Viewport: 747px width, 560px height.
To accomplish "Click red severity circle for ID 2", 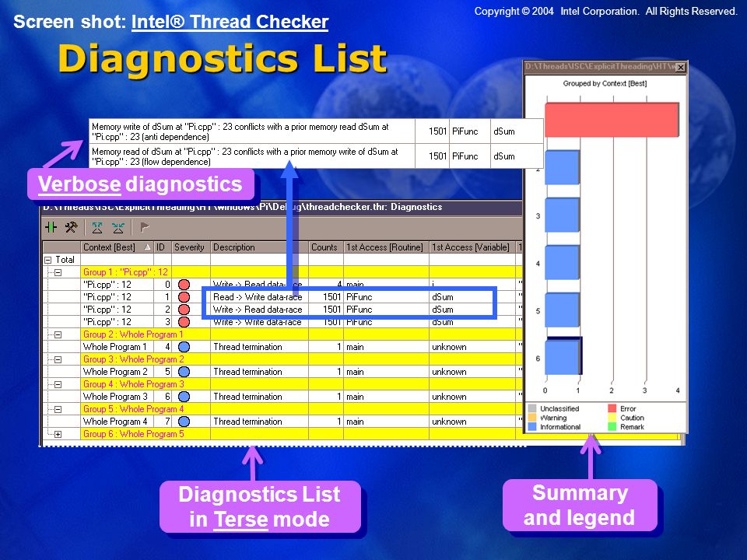I will 184,309.
